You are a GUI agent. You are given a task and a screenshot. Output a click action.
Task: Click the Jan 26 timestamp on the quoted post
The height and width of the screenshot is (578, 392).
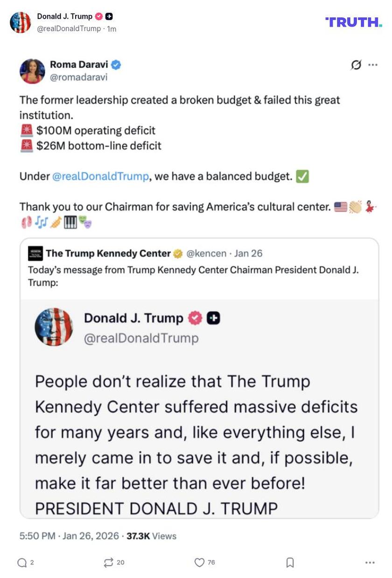pyautogui.click(x=251, y=253)
